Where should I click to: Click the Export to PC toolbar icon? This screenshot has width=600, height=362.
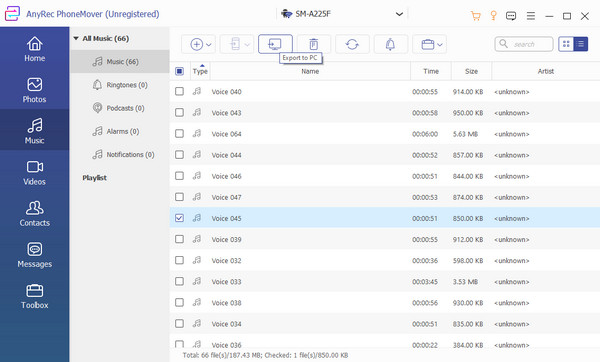point(275,44)
